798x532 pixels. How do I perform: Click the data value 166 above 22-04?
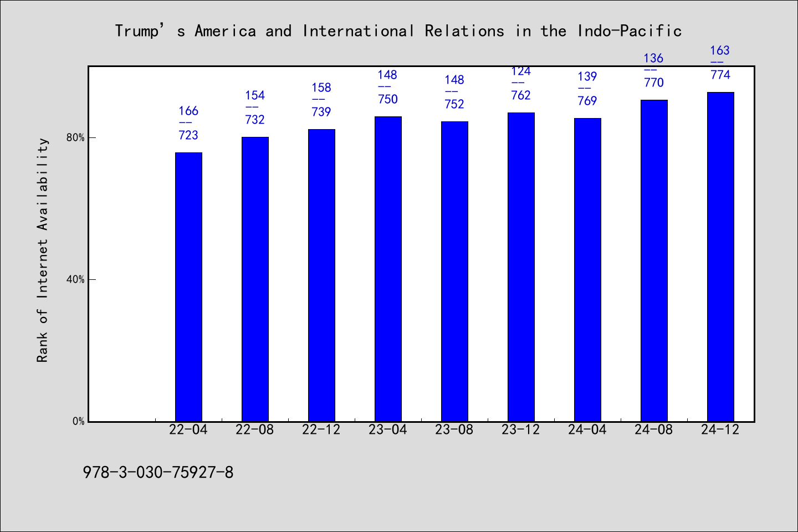188,111
